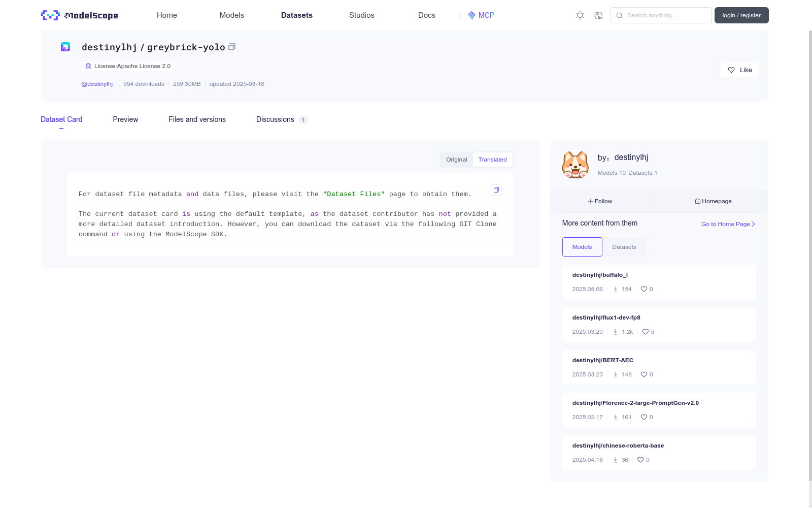This screenshot has width=812, height=508.
Task: Click the heart icon on buffalo_l card
Action: coord(644,289)
